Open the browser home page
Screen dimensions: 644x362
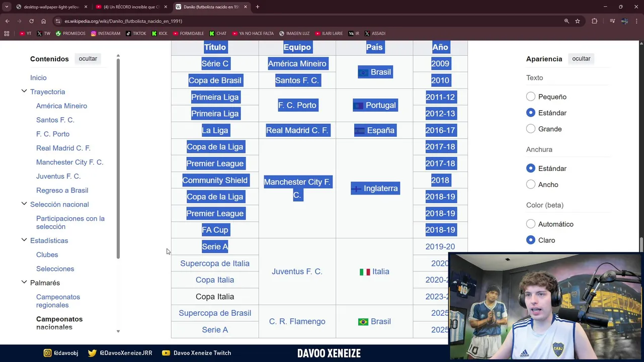[x=43, y=21]
